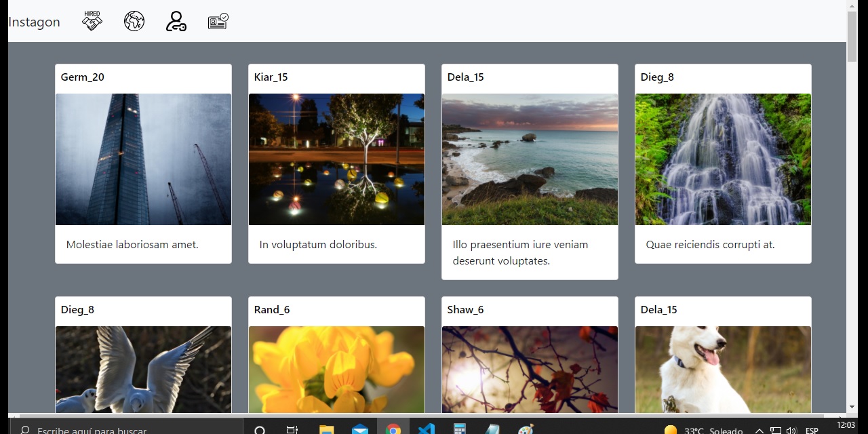Click the scrollbar up arrow
This screenshot has width=868, height=434.
[x=852, y=5]
